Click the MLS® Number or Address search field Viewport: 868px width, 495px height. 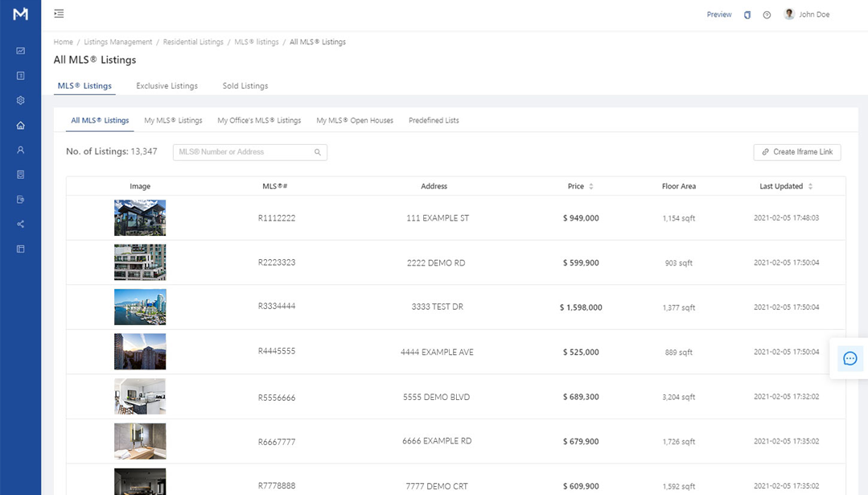(x=241, y=152)
